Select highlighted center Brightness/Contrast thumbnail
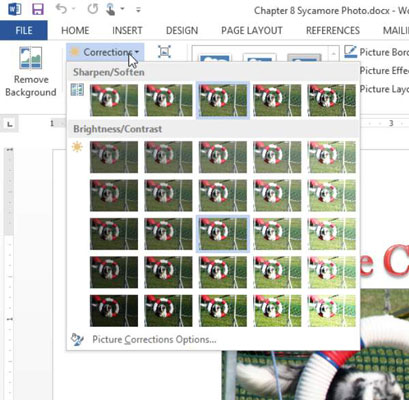 click(223, 234)
